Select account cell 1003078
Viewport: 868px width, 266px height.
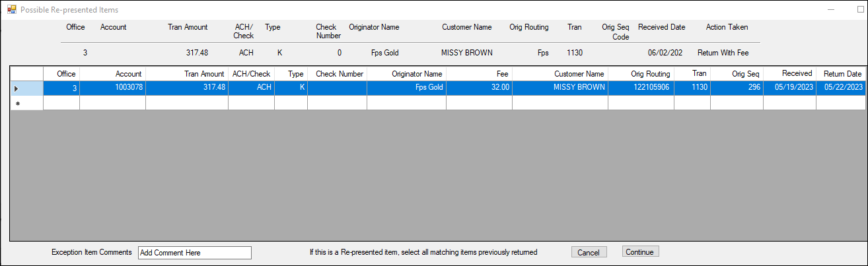[112, 88]
